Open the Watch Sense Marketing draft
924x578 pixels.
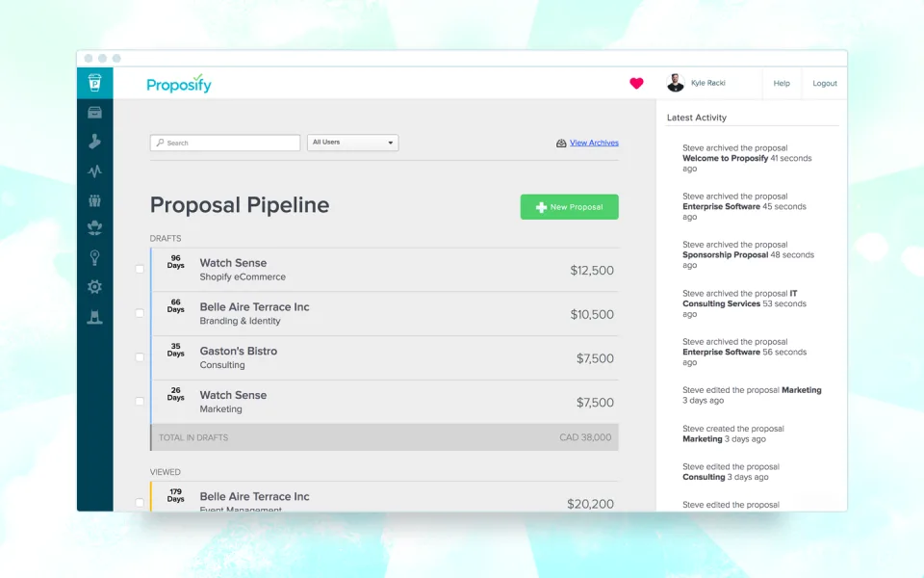point(385,402)
